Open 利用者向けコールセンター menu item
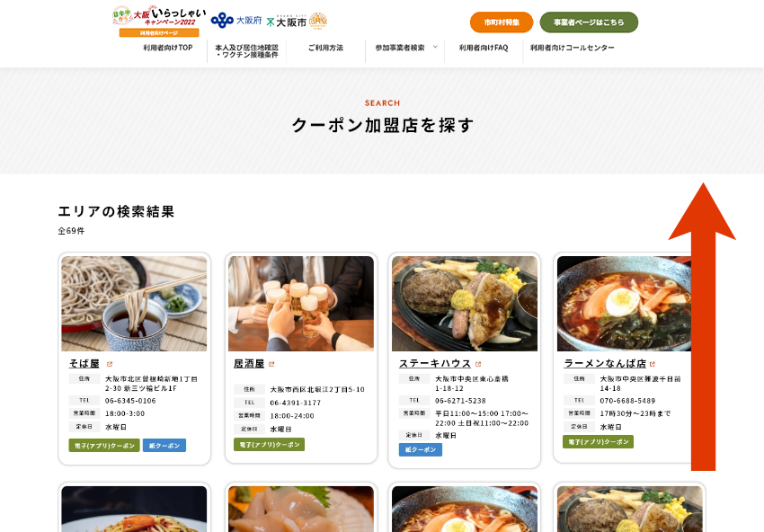 [572, 48]
